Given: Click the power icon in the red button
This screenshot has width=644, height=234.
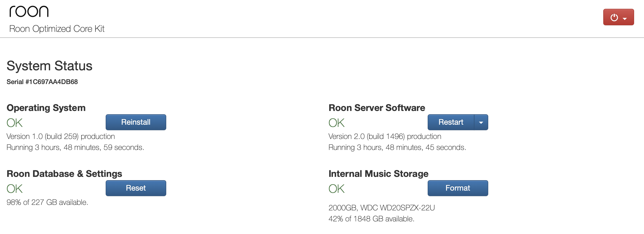Looking at the screenshot, I should tap(614, 18).
